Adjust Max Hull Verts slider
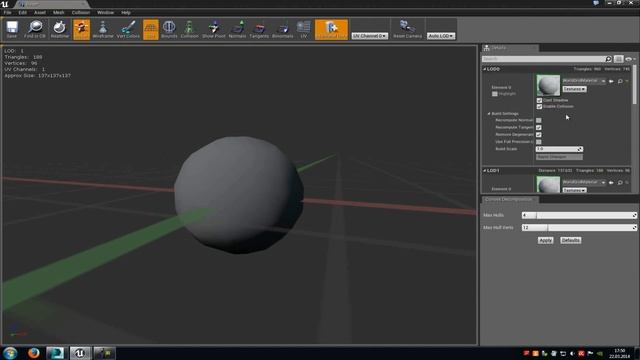 (x=579, y=227)
